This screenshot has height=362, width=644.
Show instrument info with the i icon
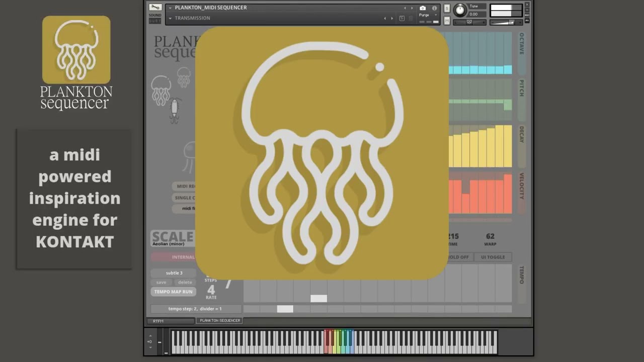pyautogui.click(x=434, y=8)
